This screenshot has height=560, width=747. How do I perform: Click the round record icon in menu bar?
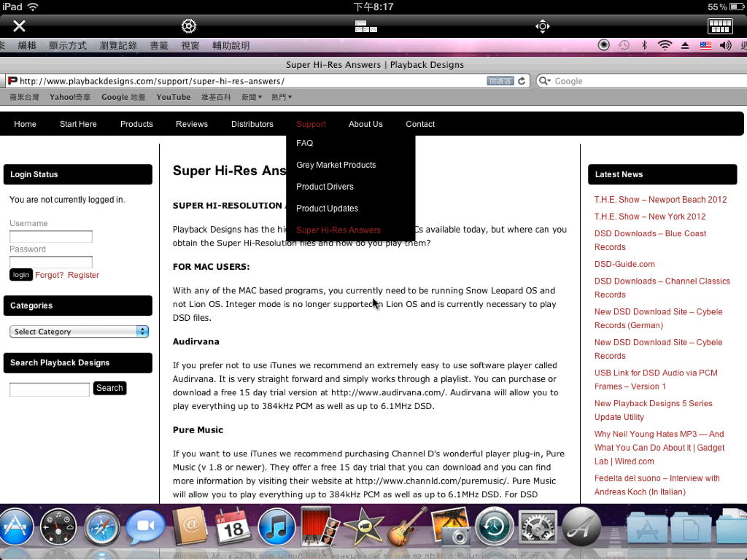pyautogui.click(x=603, y=44)
